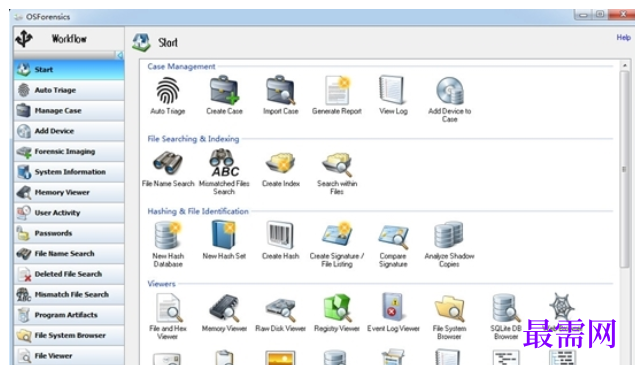Screen dimensions: 635x365
Task: Launch the Memory Viewer chip icon
Action: tap(224, 307)
